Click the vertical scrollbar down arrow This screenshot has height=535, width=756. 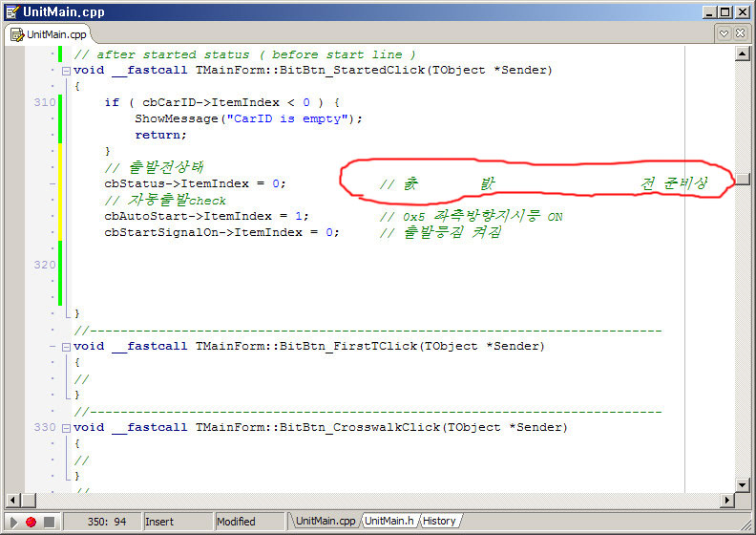click(742, 485)
